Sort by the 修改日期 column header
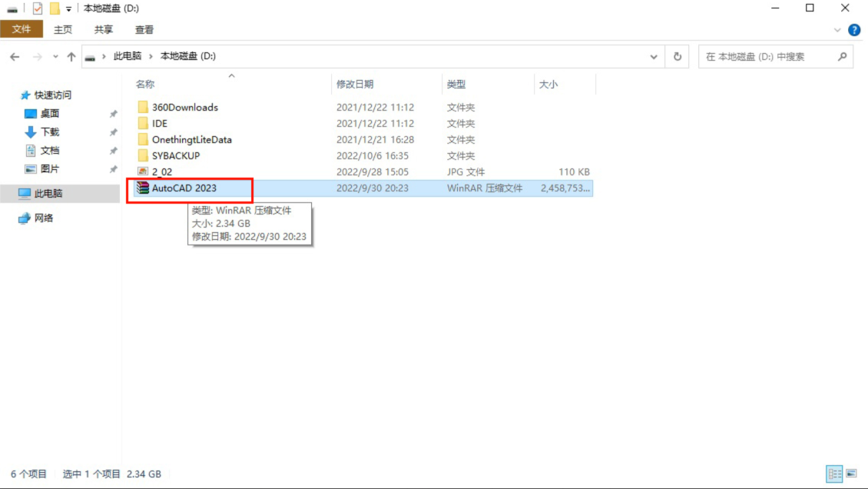 [355, 85]
